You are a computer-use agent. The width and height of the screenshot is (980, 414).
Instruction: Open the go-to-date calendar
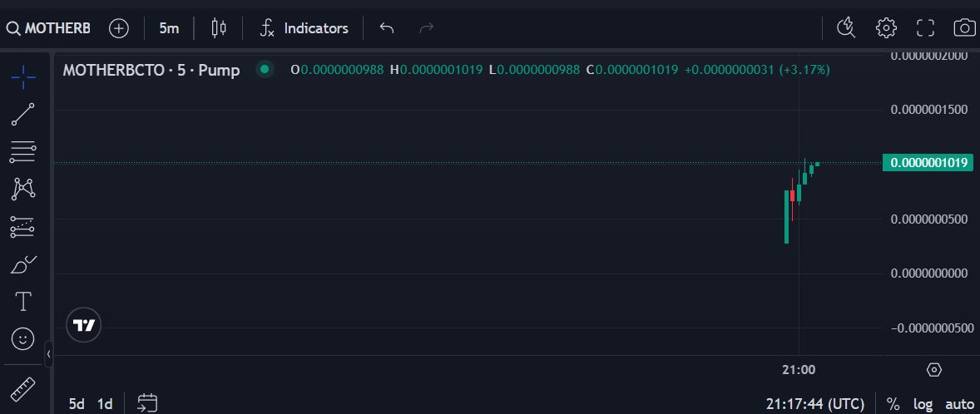click(147, 402)
